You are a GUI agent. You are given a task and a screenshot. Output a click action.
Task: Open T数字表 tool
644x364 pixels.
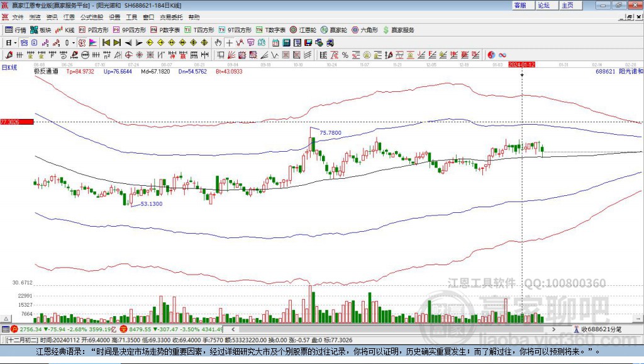pyautogui.click(x=270, y=30)
